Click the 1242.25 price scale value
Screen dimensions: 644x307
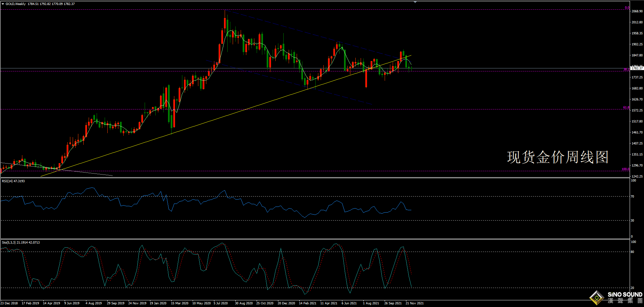637,177
